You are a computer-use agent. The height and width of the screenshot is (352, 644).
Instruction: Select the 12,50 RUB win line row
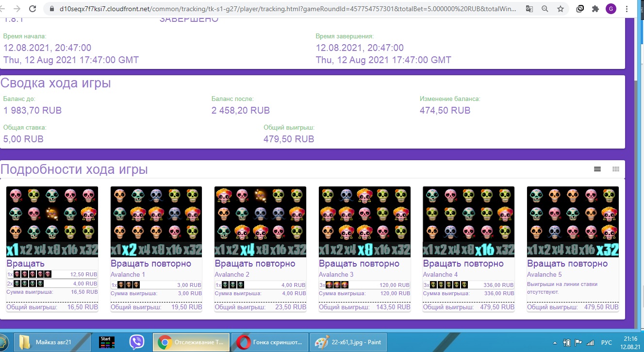[x=52, y=274]
